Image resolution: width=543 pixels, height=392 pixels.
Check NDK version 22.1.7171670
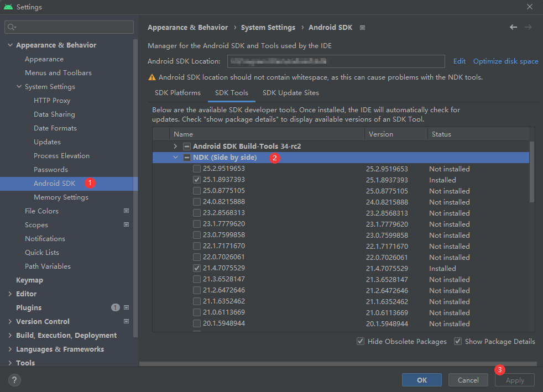pyautogui.click(x=197, y=246)
